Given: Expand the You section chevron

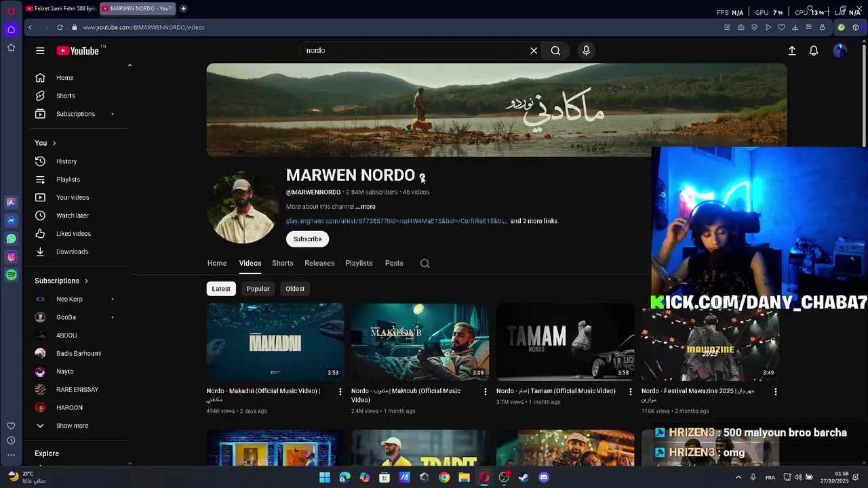Looking at the screenshot, I should 54,143.
